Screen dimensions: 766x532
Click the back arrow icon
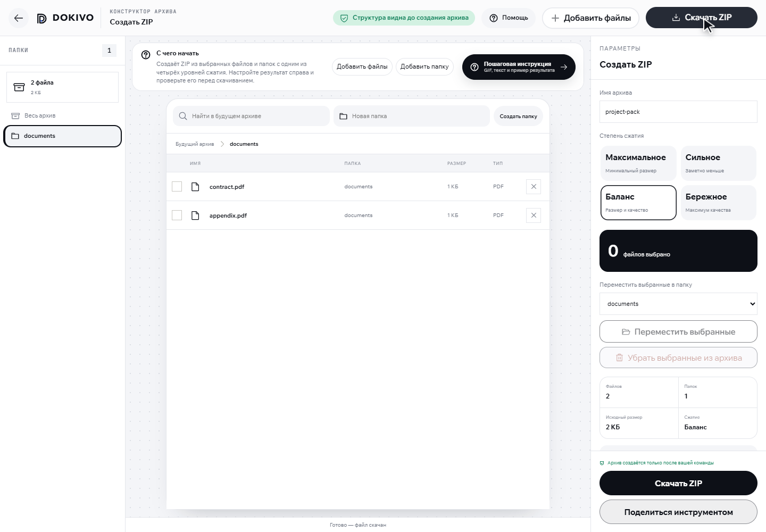(19, 18)
